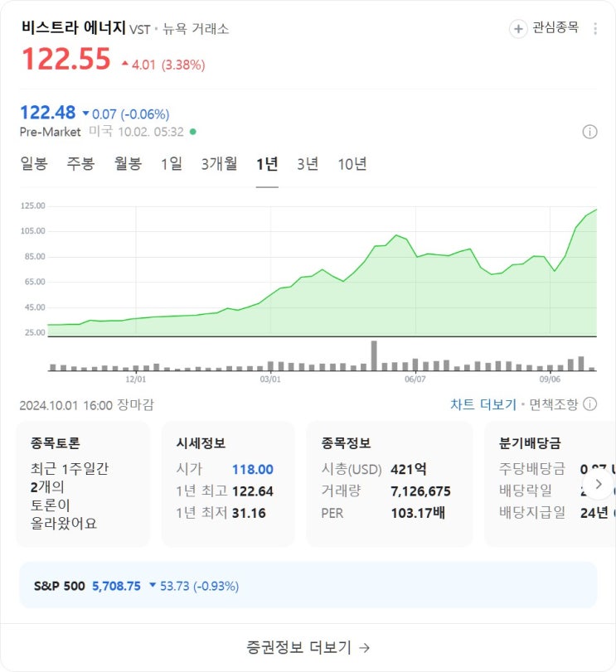Click the 1년 최고 value 122.64
Viewport: 616px width, 672px height.
[253, 491]
